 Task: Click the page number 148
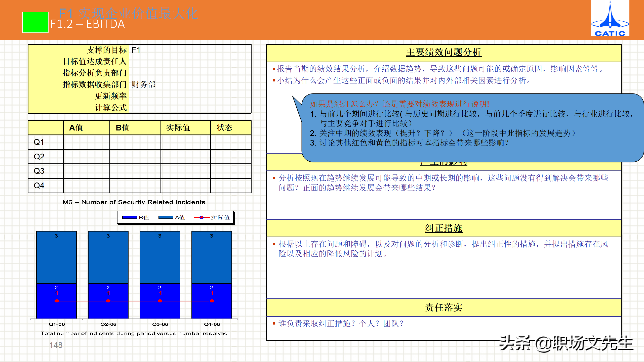pyautogui.click(x=56, y=345)
